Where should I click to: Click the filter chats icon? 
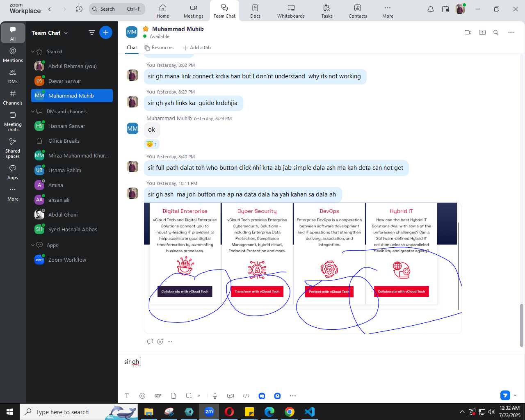click(92, 32)
